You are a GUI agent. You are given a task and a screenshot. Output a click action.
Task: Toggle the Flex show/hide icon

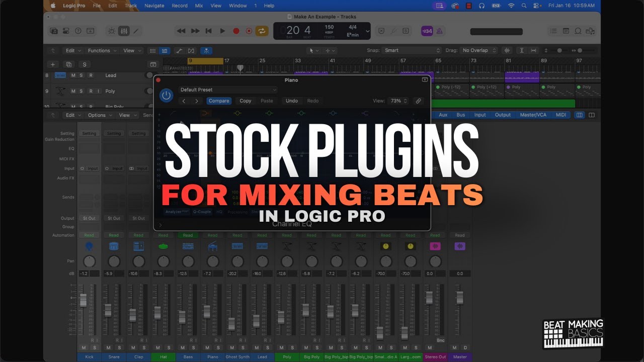(x=191, y=50)
